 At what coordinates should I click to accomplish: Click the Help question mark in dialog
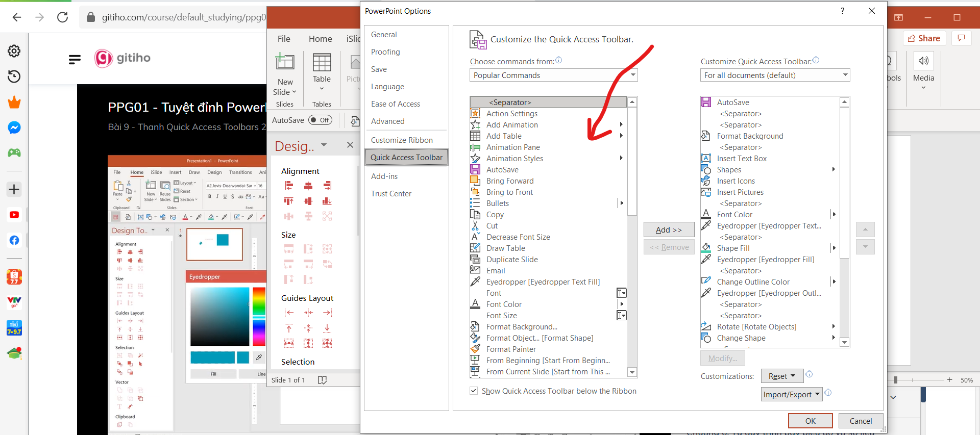pyautogui.click(x=842, y=11)
